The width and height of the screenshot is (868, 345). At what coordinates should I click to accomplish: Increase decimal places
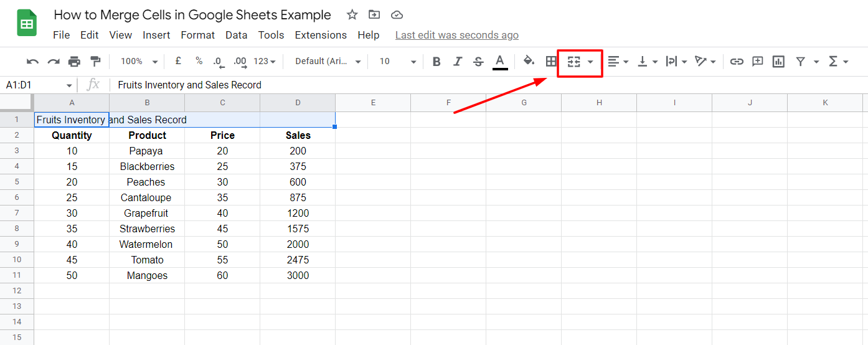[240, 62]
